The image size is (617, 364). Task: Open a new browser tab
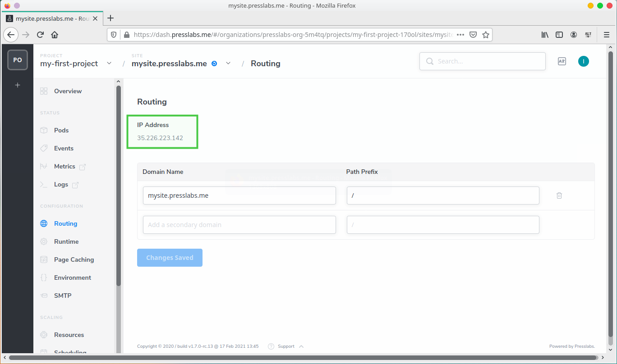tap(111, 18)
